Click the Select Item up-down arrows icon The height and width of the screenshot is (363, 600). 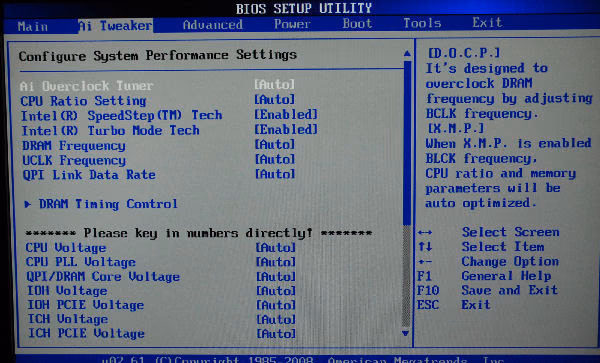tap(425, 247)
